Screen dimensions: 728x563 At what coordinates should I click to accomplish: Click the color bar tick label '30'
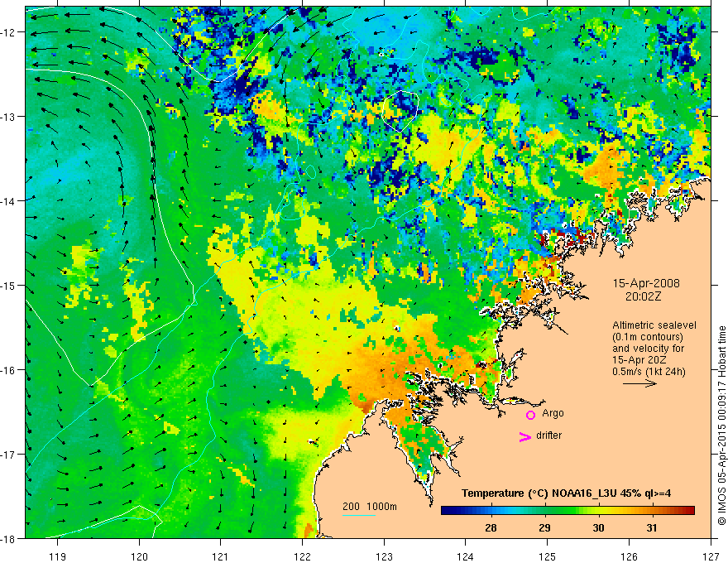598,527
